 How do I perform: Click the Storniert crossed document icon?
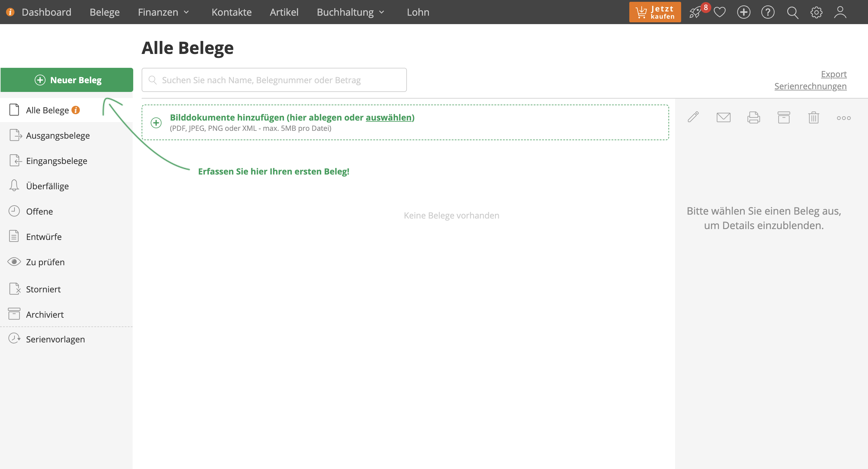pos(15,289)
